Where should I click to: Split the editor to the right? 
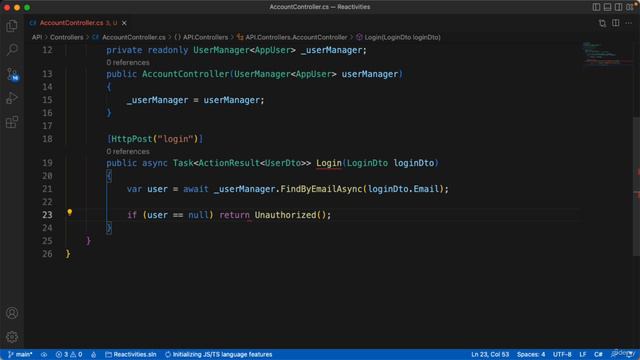coord(616,23)
